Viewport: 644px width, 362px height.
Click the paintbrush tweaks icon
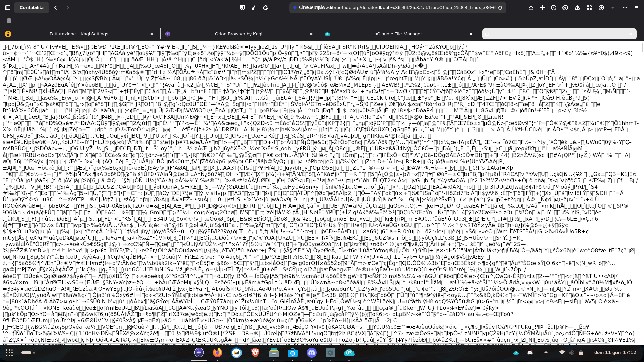coord(254,7)
